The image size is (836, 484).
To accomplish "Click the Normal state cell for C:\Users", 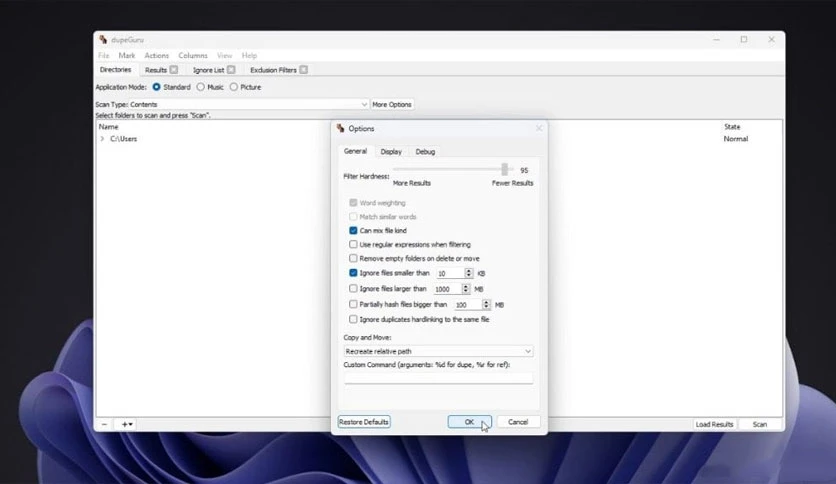I will 736,139.
